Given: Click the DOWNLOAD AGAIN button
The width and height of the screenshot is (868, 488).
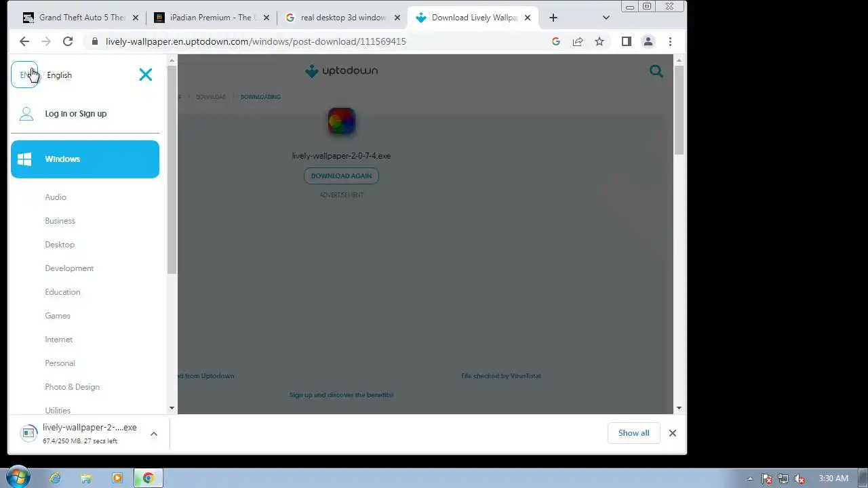Looking at the screenshot, I should pos(341,176).
